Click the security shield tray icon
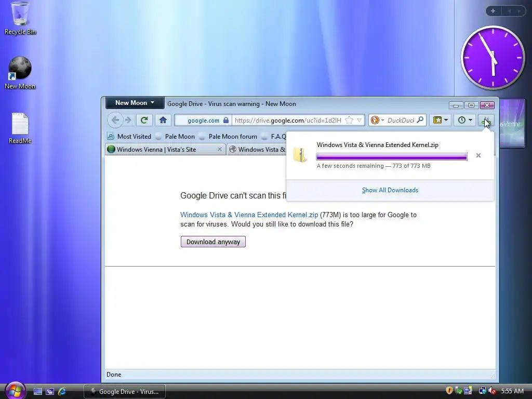Screen dimensions: 532x399 point(449,391)
